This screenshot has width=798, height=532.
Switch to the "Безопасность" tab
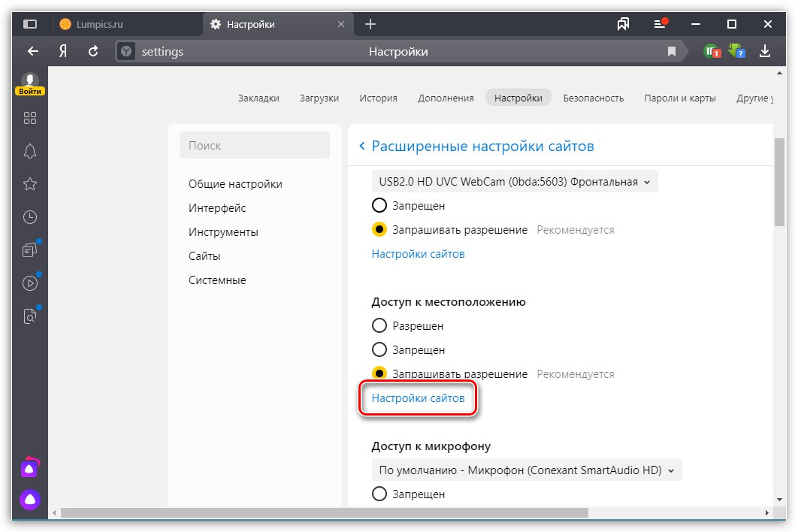coord(594,98)
